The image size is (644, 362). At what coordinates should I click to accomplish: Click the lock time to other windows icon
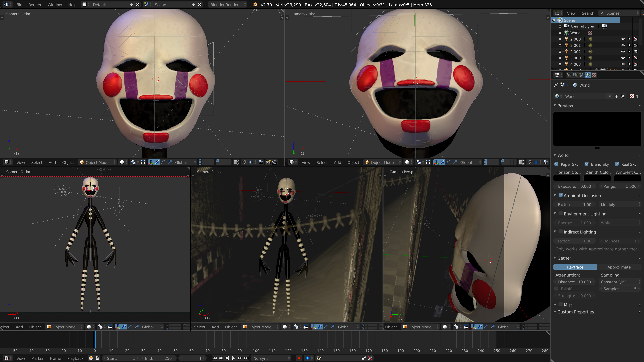(97, 358)
